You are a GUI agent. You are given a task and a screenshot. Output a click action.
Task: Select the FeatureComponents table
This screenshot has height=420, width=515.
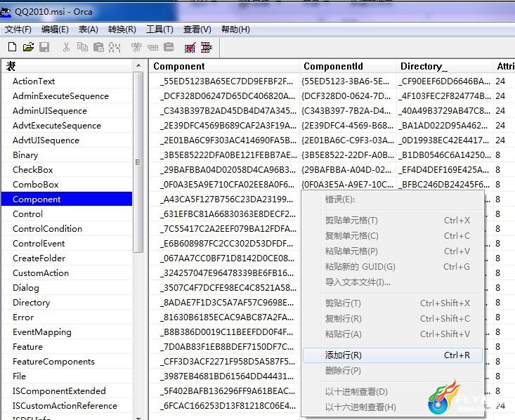tap(67, 362)
